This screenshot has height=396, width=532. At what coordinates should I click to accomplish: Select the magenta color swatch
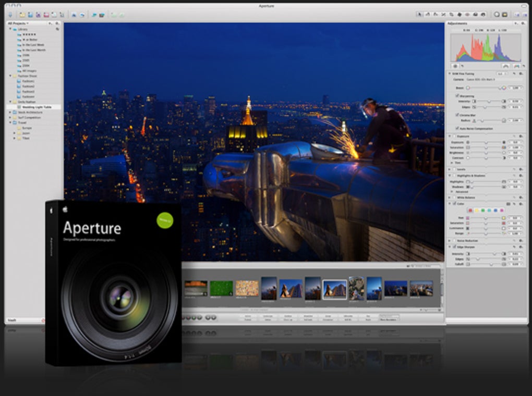(501, 211)
